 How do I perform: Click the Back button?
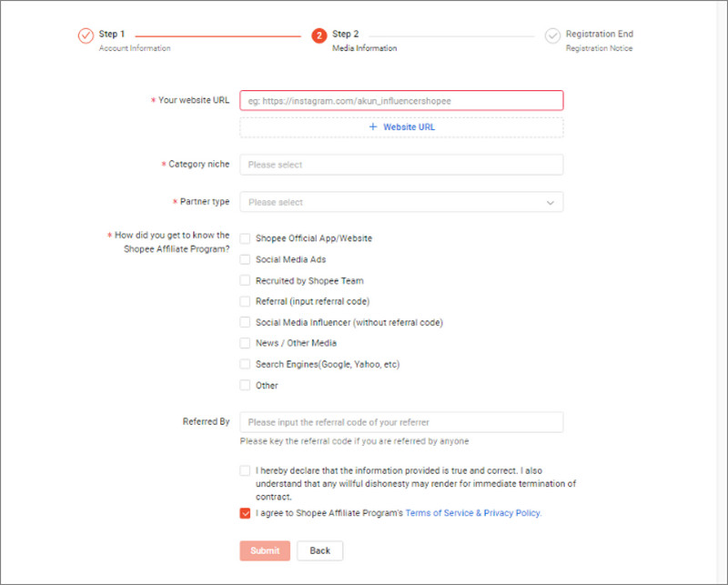[x=319, y=550]
